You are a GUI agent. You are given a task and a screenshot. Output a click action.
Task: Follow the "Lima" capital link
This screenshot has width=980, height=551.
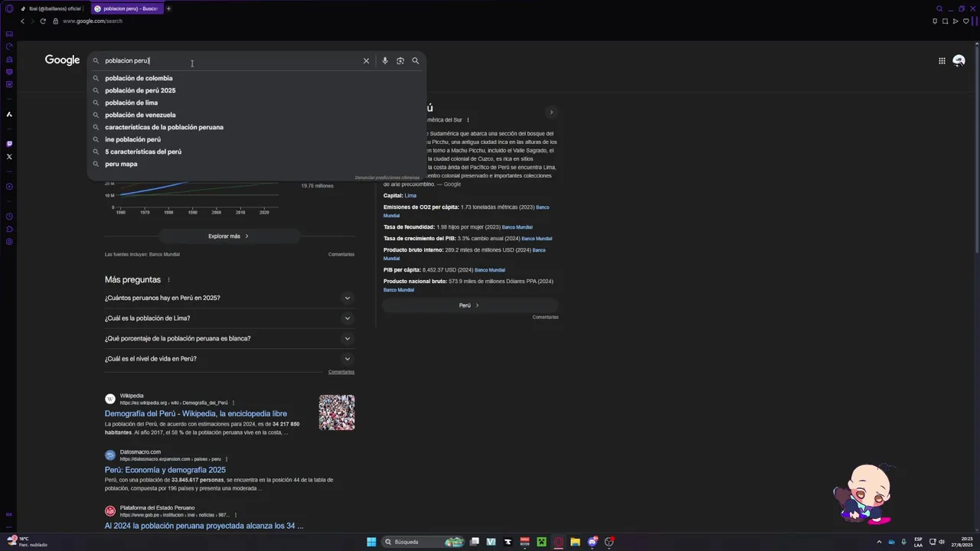click(410, 196)
